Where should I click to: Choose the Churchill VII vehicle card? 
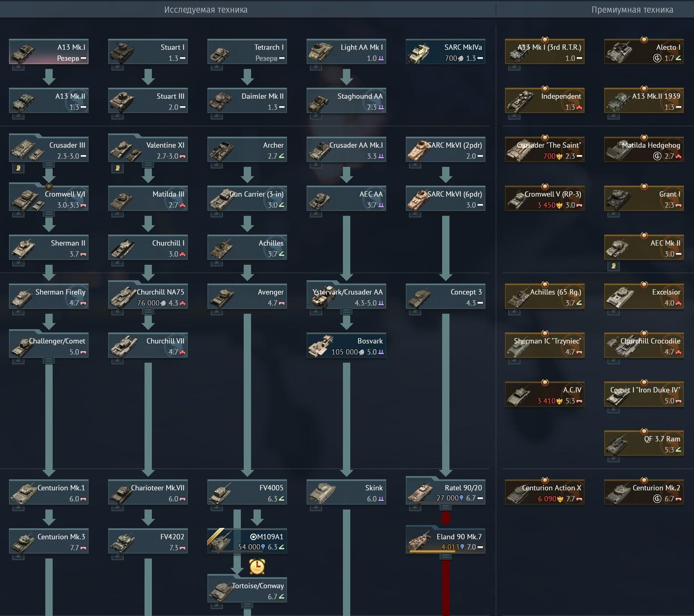pos(148,346)
